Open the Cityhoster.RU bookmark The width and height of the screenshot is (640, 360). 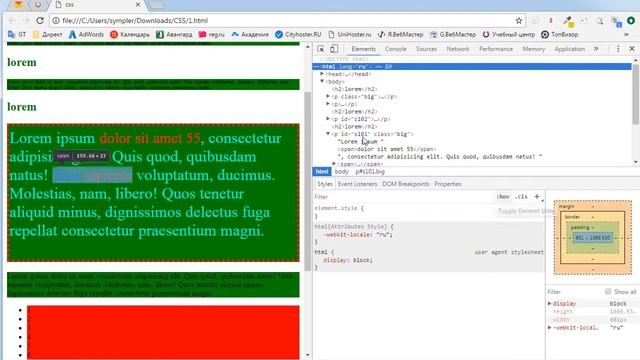point(298,35)
